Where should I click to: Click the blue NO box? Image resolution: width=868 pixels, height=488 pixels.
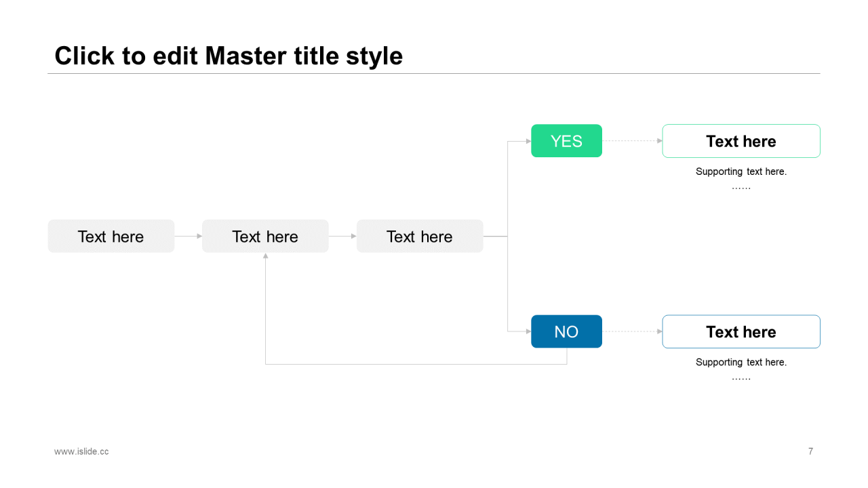(566, 331)
